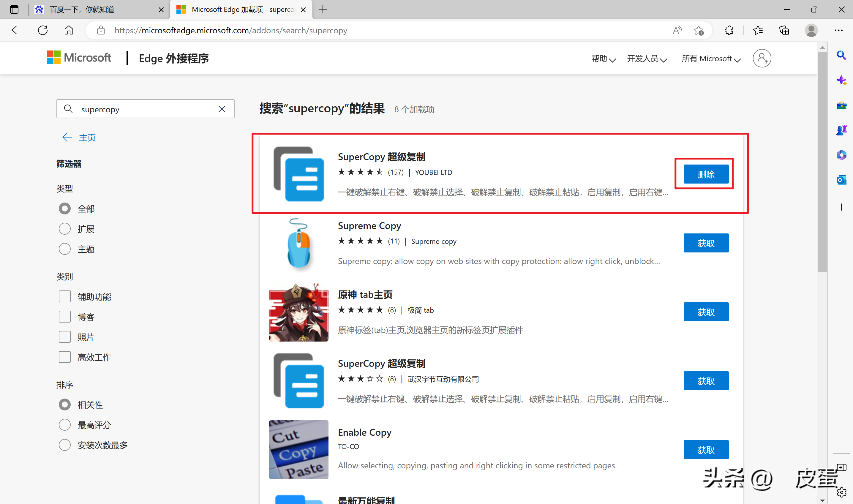Expand the 开发人员 dropdown menu
Screen dimensions: 853x504
[x=647, y=59]
